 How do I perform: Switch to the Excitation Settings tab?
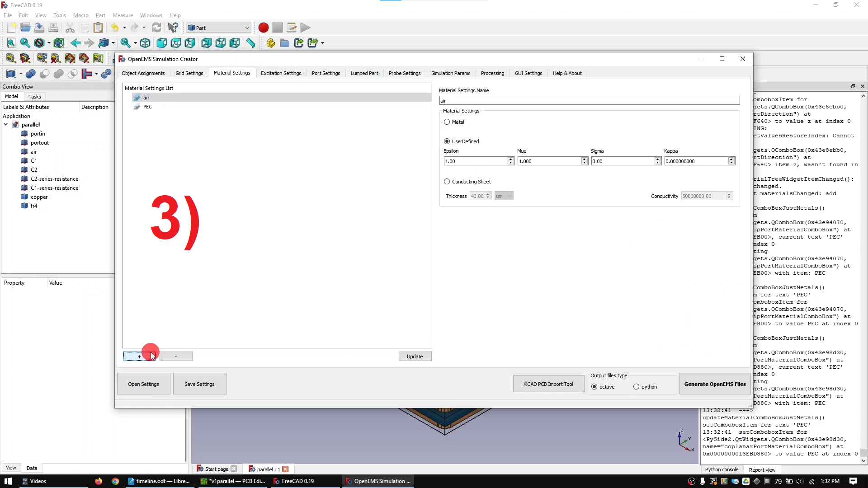tap(281, 73)
